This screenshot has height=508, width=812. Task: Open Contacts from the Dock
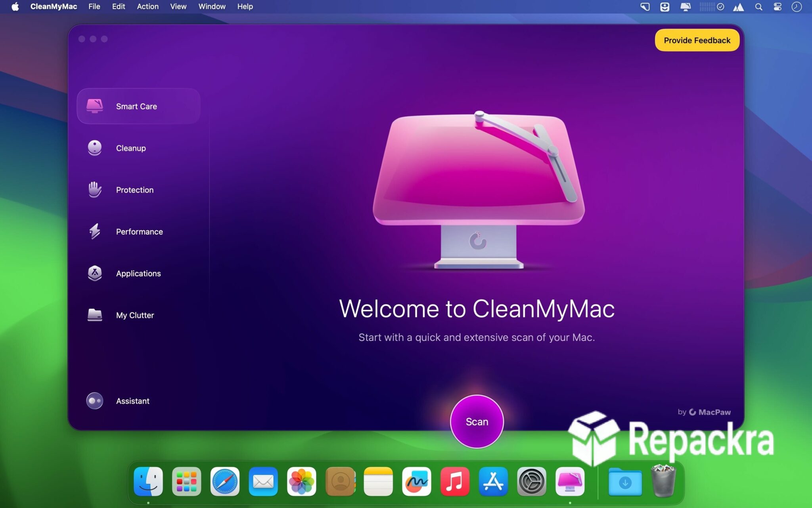click(340, 481)
